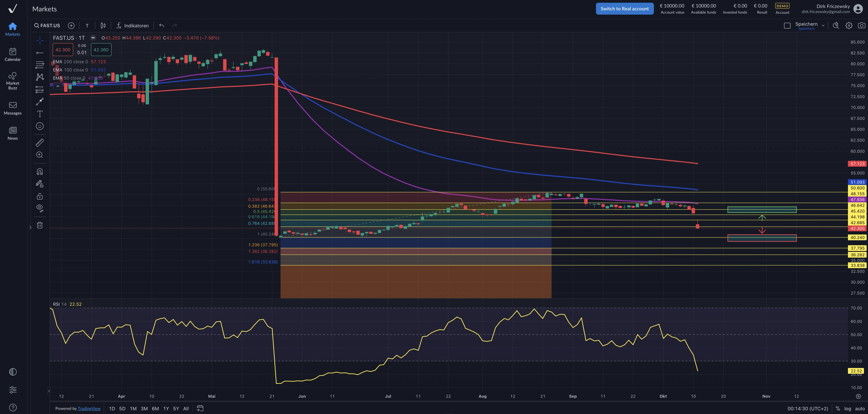Click the trash delete drawings icon
This screenshot has height=414, width=868.
(x=39, y=225)
